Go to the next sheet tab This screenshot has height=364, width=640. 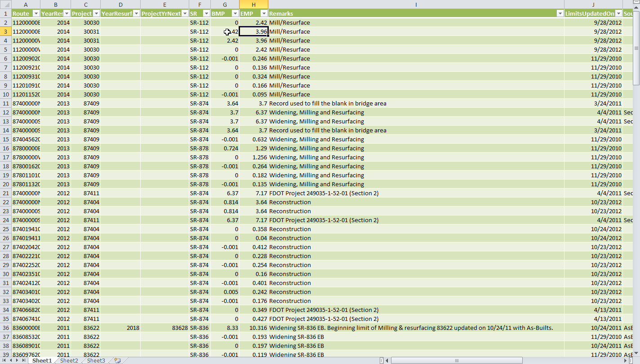[18, 360]
